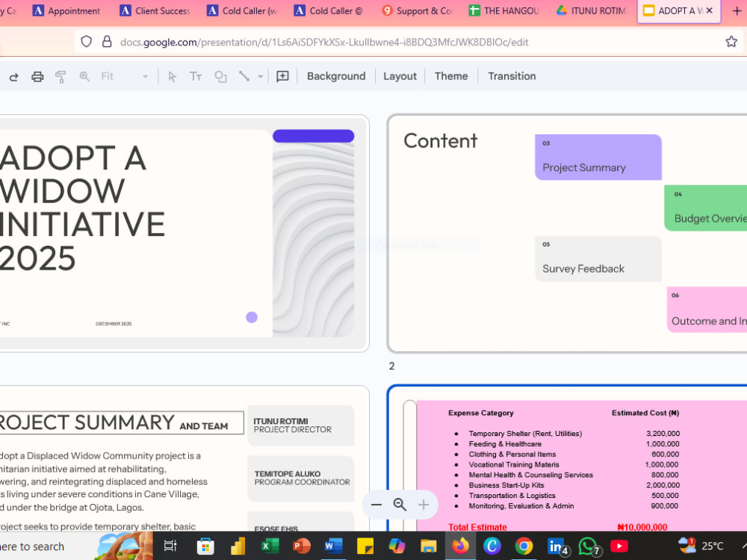Click the add comment icon
Screen dimensions: 747x560
point(282,77)
